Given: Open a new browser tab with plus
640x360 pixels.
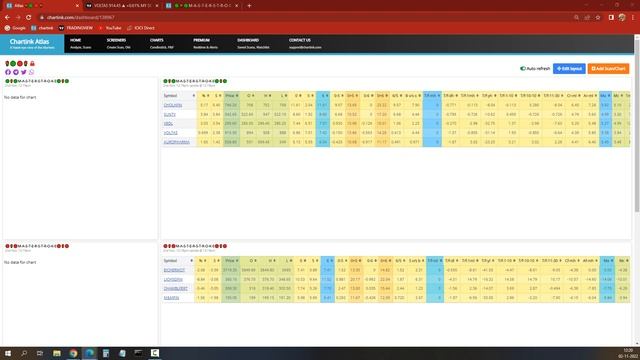Looking at the screenshot, I should (249, 6).
